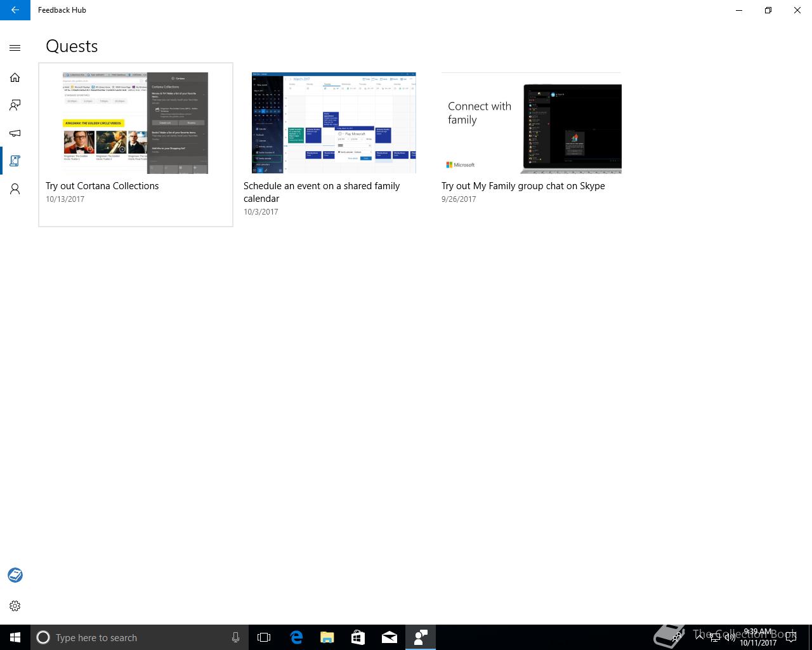Minimize the Feedback Hub window
Image resolution: width=812 pixels, height=650 pixels.
coord(739,10)
